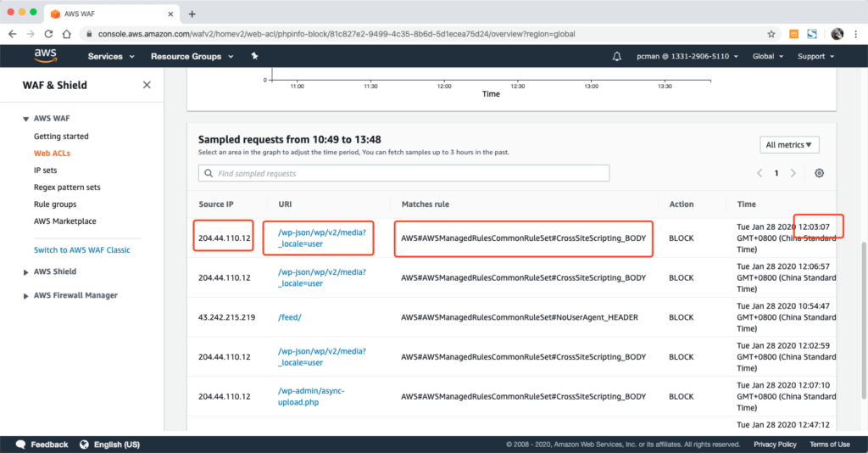Open Rule groups in sidebar
The image size is (868, 453).
click(55, 204)
